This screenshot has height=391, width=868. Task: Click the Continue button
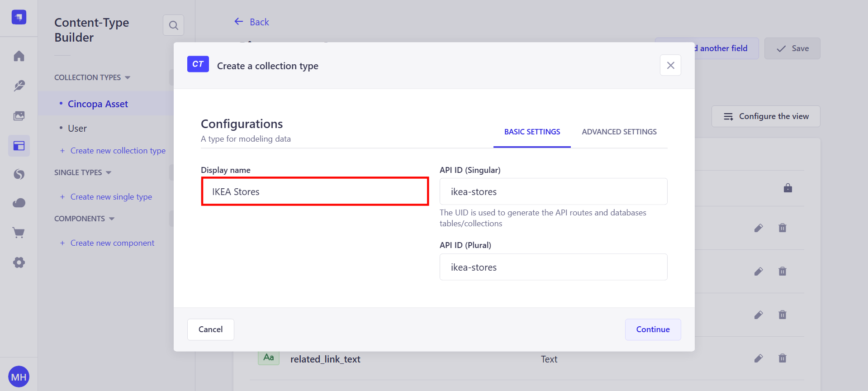653,329
